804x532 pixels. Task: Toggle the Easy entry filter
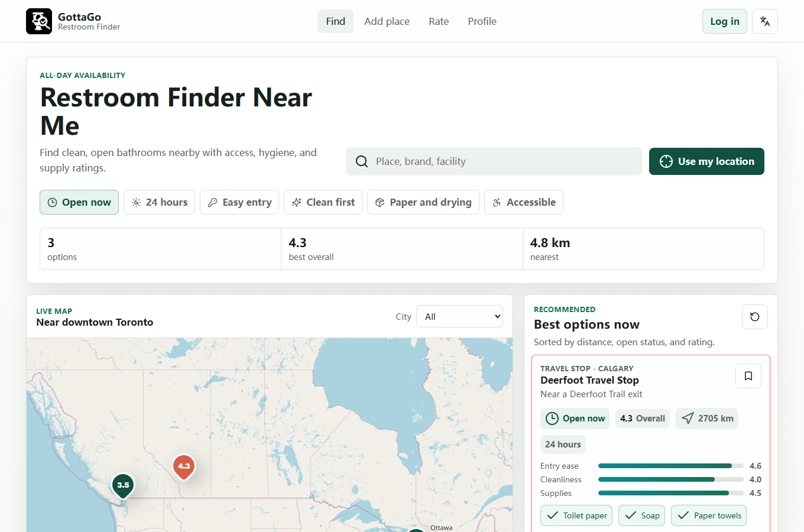[x=239, y=202]
